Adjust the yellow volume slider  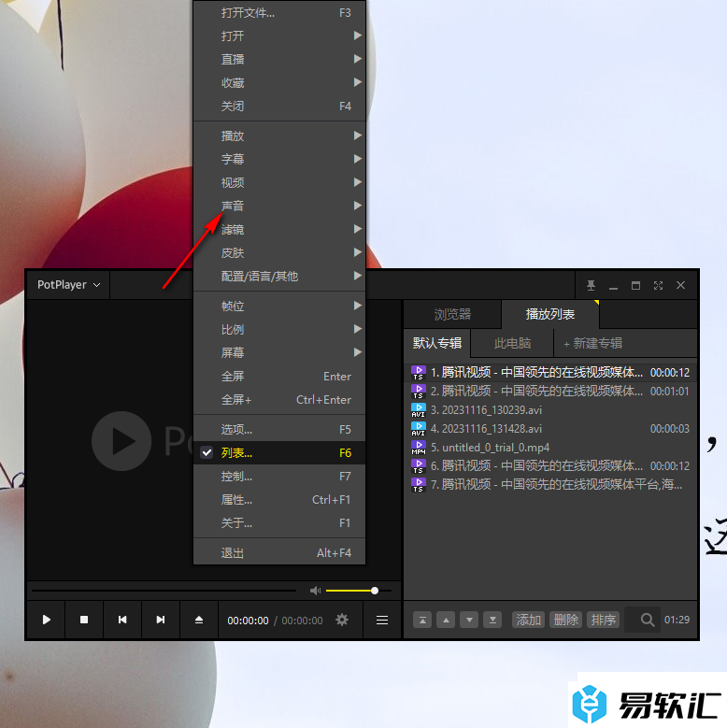(359, 591)
